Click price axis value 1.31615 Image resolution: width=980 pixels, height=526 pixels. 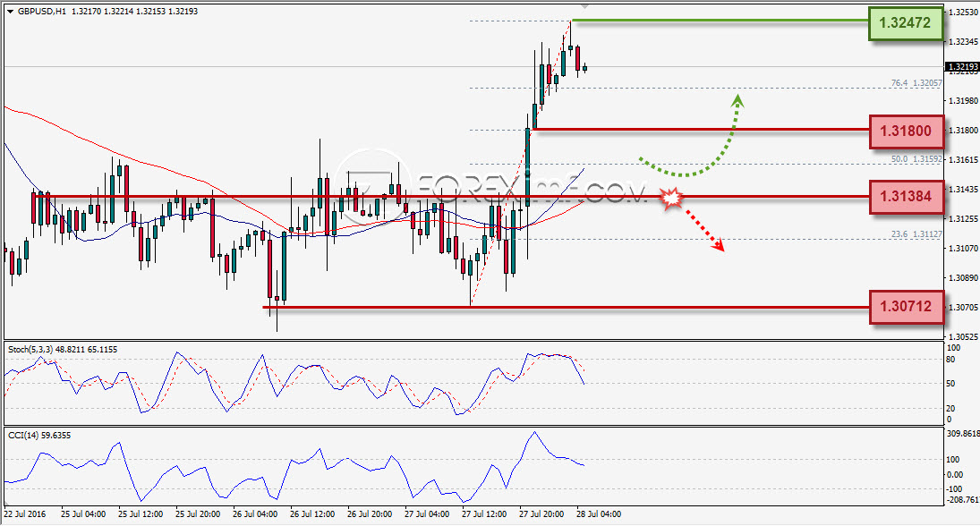pos(963,159)
